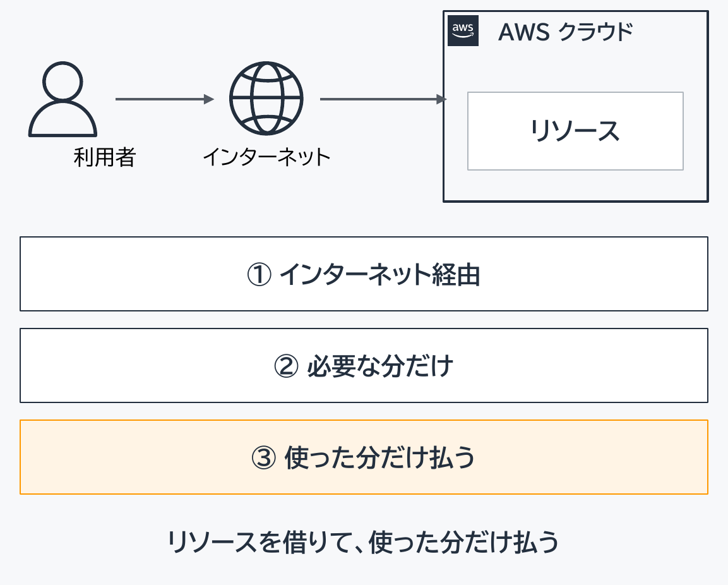The image size is (728, 585).
Task: Click the 利用者 label
Action: (104, 157)
